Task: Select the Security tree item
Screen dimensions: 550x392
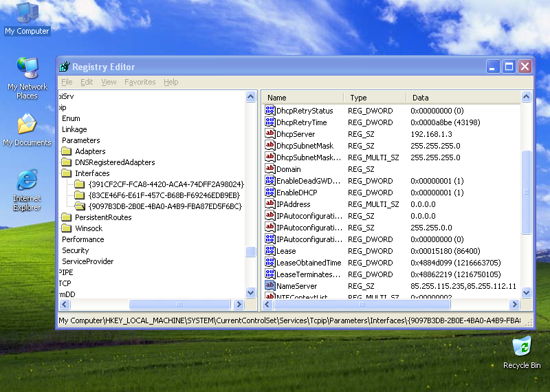Action: (76, 250)
